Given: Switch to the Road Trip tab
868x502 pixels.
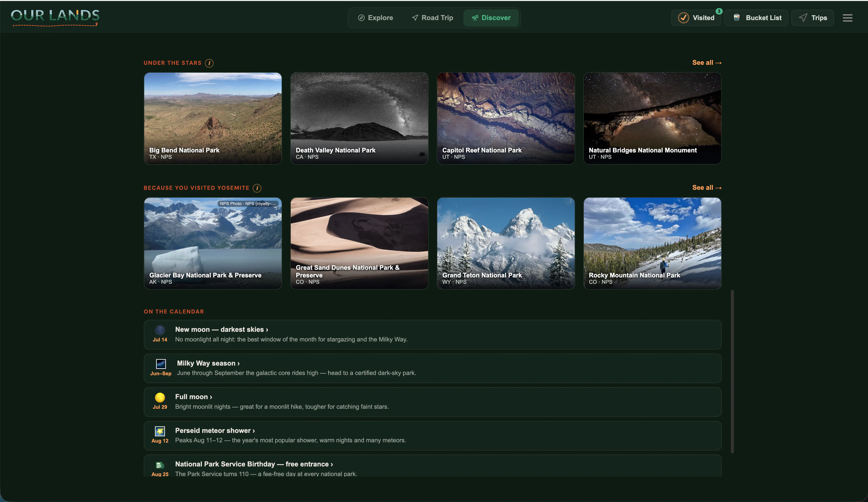Looking at the screenshot, I should 433,18.
